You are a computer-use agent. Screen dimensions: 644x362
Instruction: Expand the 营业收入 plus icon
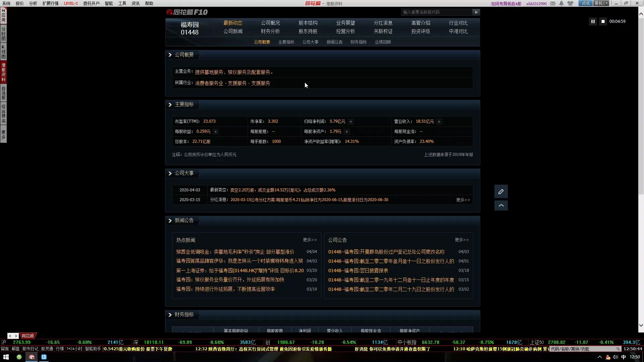click(x=439, y=122)
